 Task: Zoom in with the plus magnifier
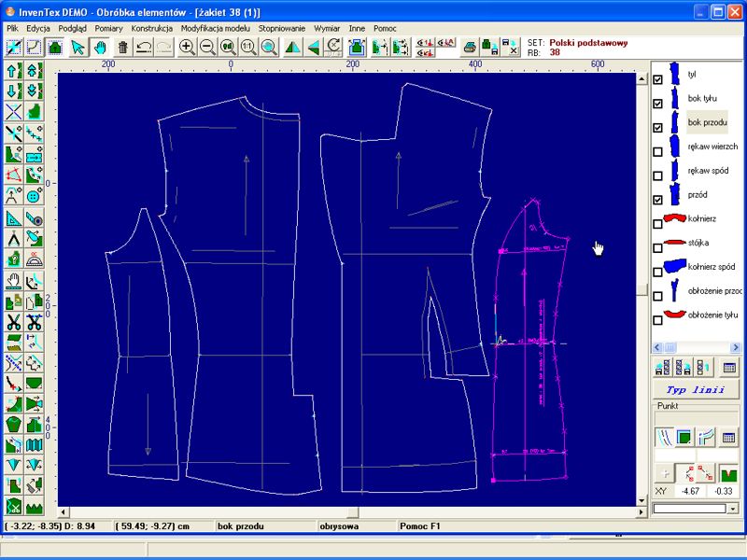click(x=187, y=48)
